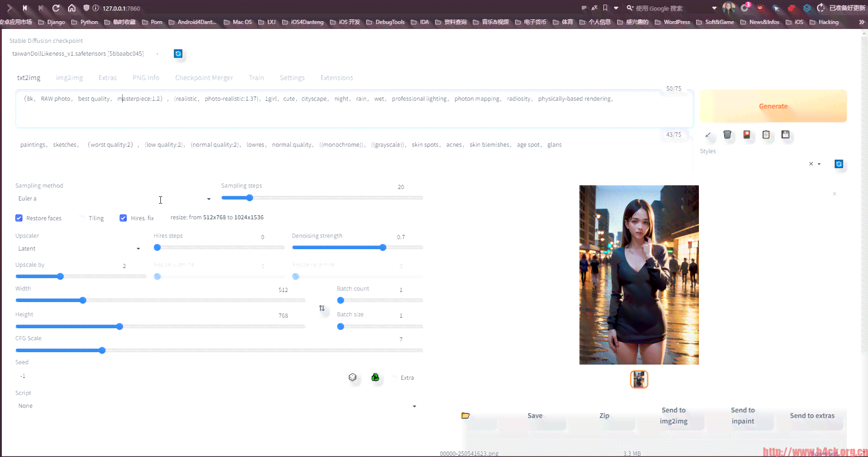Screen dimensions: 868x457
Task: Clear the Styles selection with the x
Action: [x=811, y=164]
